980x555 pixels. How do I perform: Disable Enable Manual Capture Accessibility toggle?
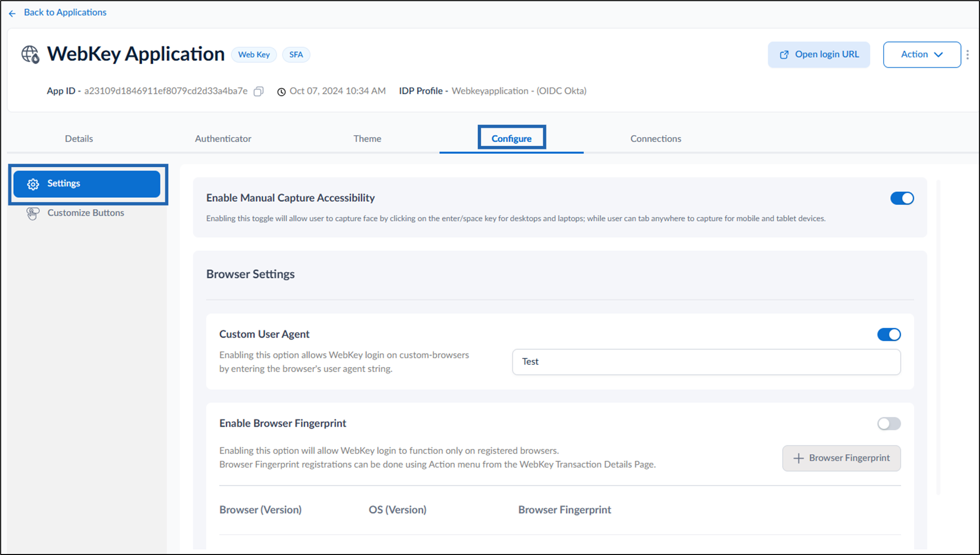[902, 198]
